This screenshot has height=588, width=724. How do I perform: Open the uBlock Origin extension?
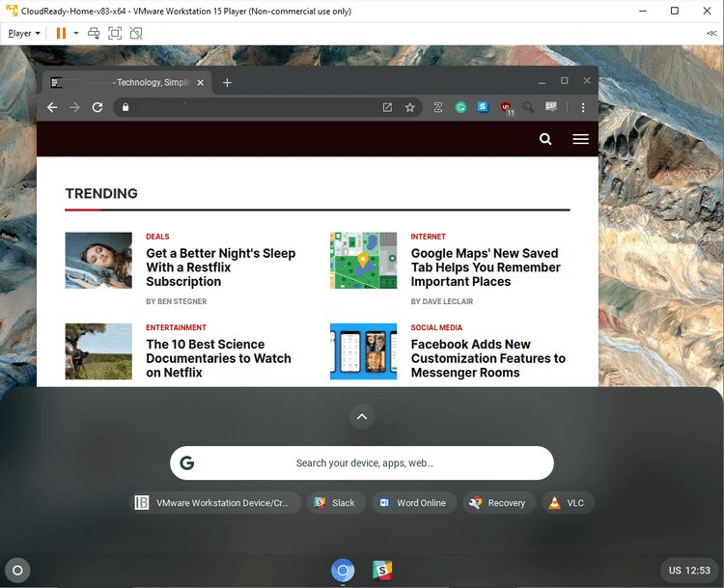[x=507, y=108]
